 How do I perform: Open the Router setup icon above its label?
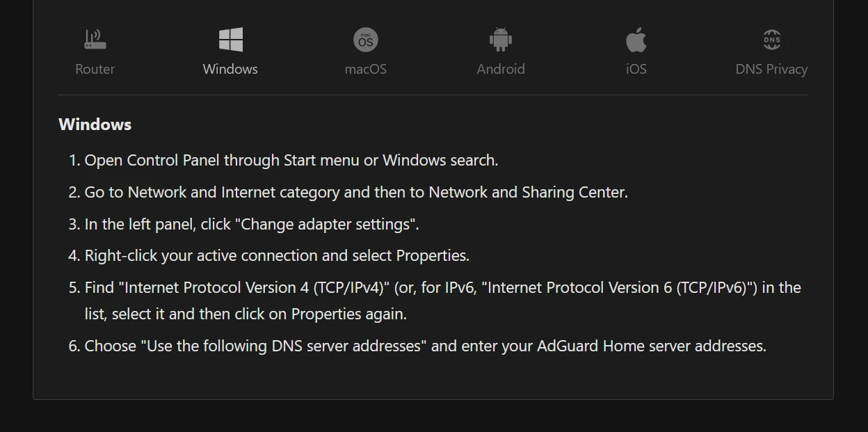[95, 38]
